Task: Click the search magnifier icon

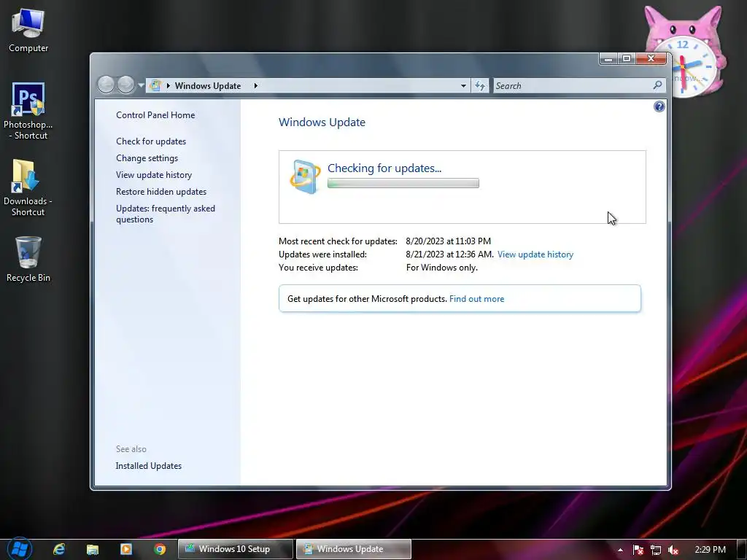Action: tap(657, 85)
